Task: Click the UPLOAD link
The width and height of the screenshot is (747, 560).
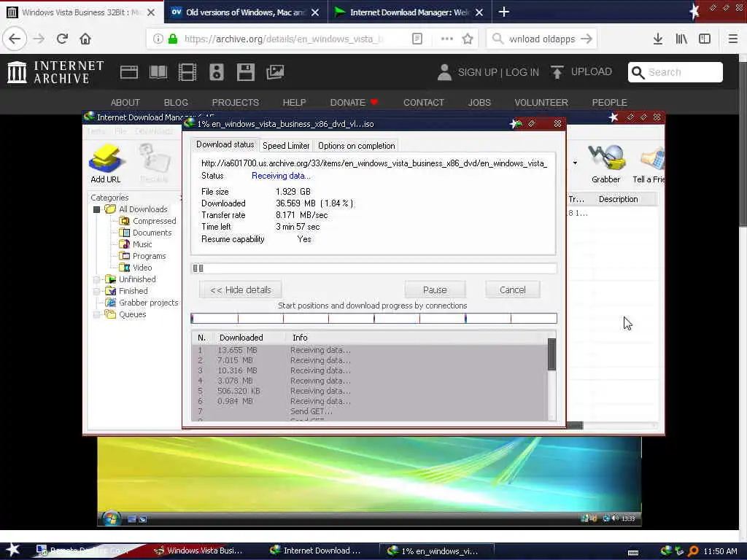Action: click(591, 72)
